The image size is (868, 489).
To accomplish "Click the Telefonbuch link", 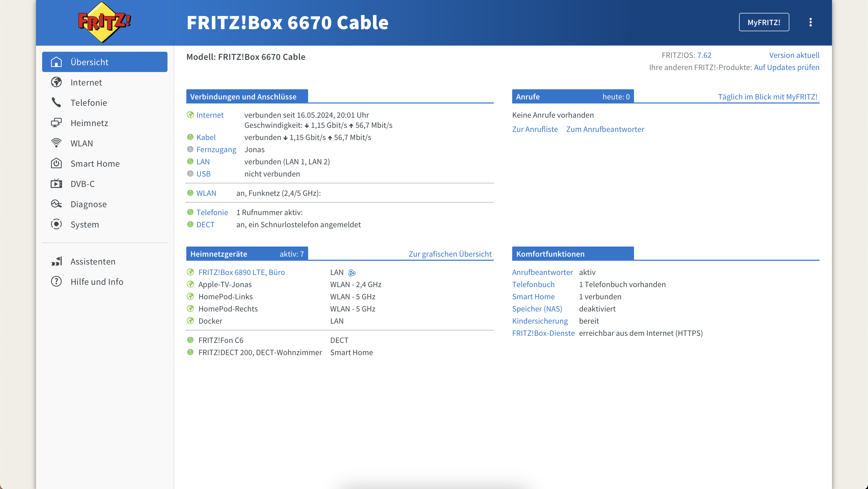I will point(533,284).
